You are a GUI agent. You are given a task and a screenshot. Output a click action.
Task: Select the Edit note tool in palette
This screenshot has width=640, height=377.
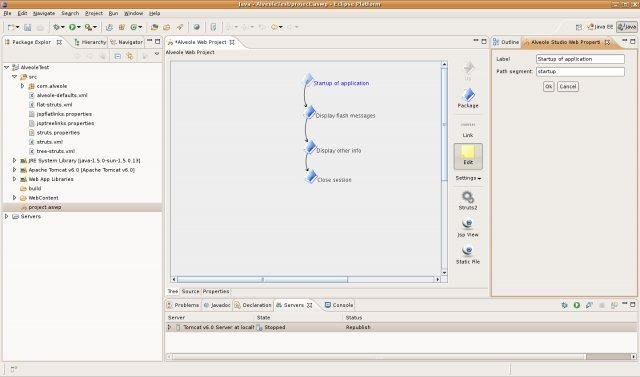468,156
